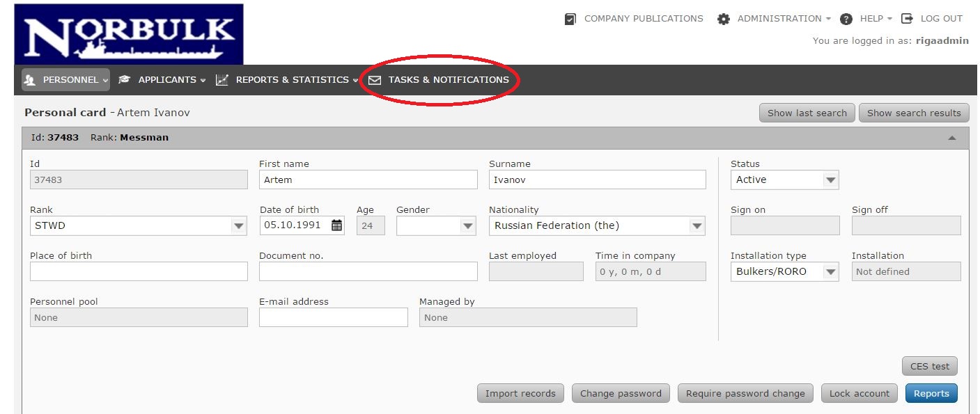Click into the E-mail address field
This screenshot has width=980, height=414.
(x=333, y=317)
